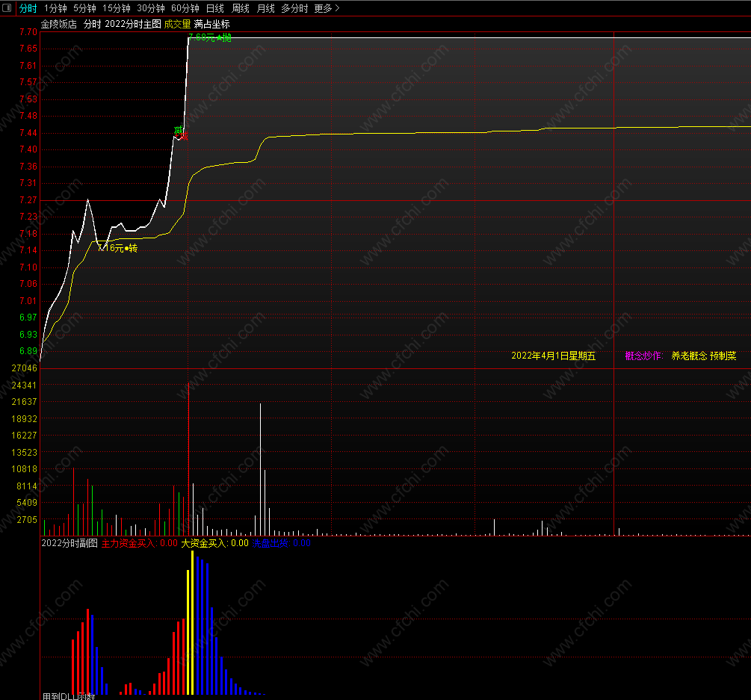The image size is (751, 700).
Task: Switch to 日线 daily chart
Action: [x=215, y=8]
